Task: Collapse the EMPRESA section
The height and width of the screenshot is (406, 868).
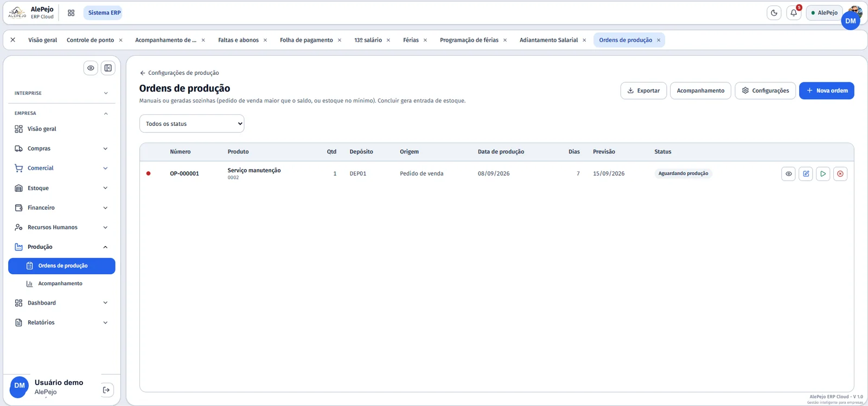Action: pos(62,113)
